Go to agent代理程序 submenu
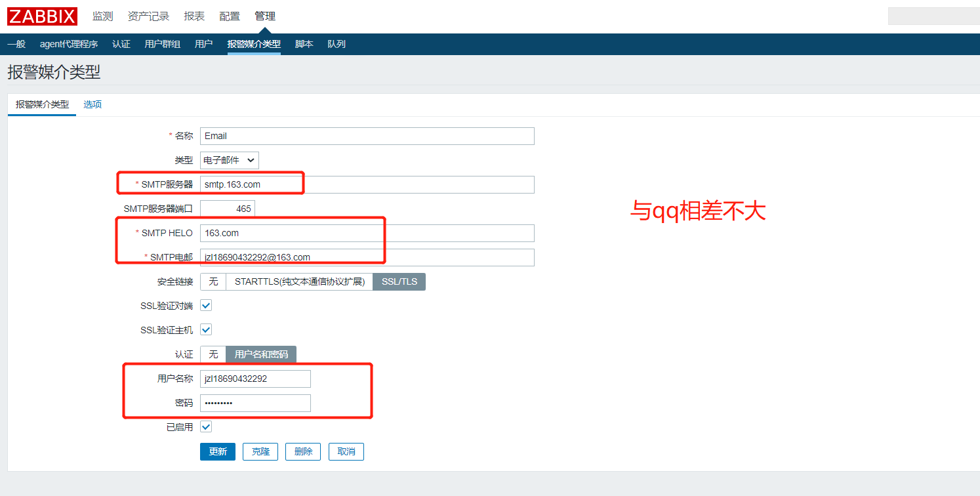The width and height of the screenshot is (980, 496). pyautogui.click(x=69, y=44)
